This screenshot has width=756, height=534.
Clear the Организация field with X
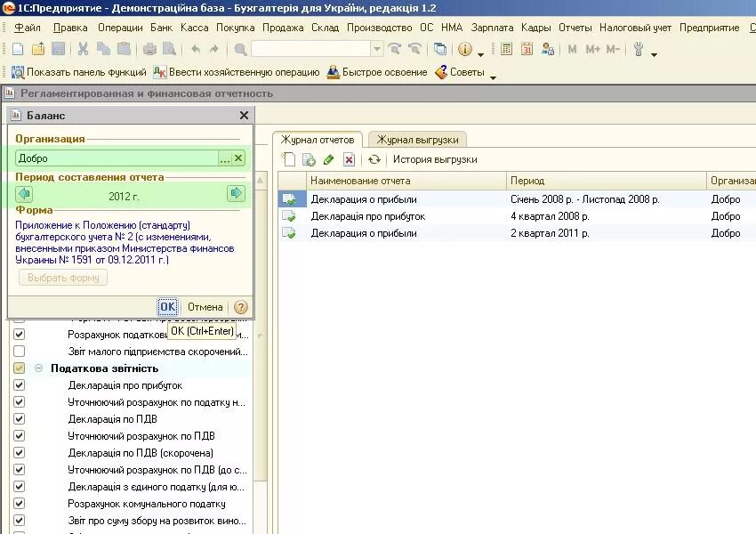point(238,158)
